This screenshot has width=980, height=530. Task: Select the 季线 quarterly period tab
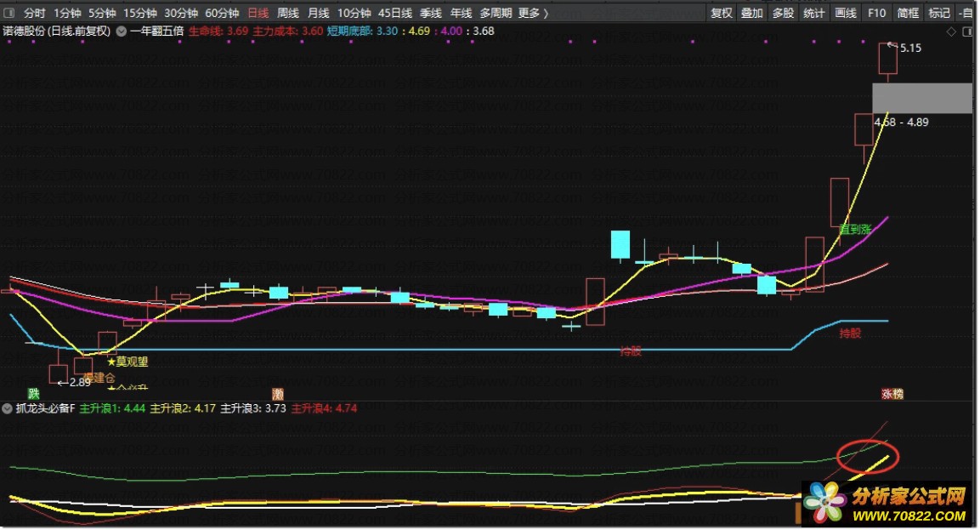431,13
